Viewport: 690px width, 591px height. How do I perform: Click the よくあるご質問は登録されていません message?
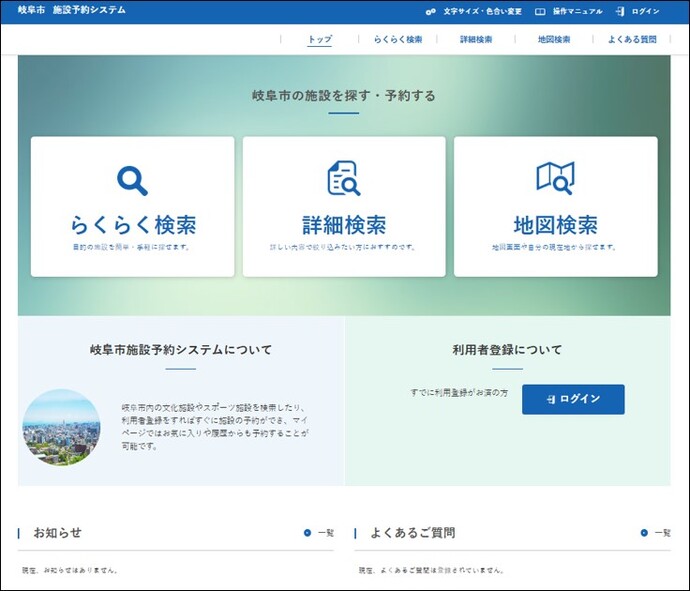[x=432, y=570]
